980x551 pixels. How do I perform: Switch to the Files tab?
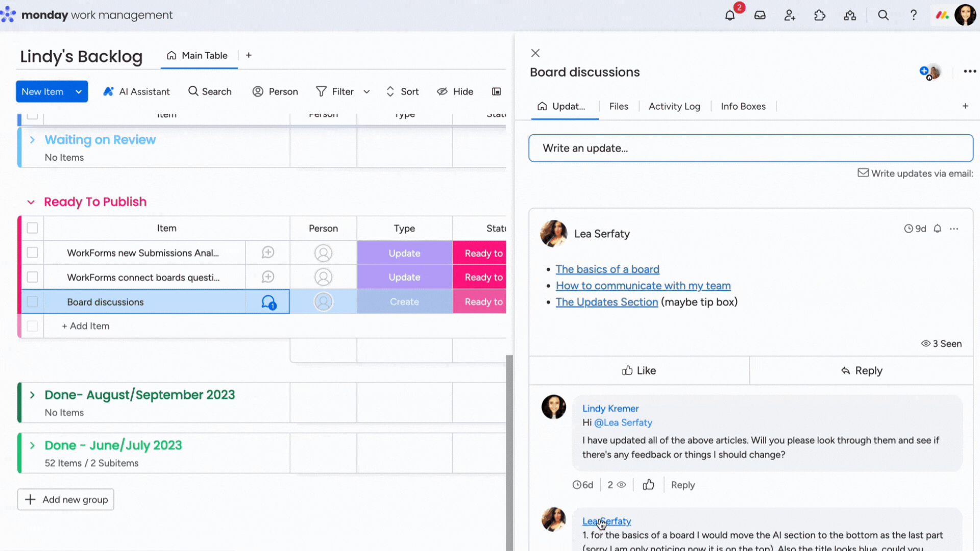619,106
